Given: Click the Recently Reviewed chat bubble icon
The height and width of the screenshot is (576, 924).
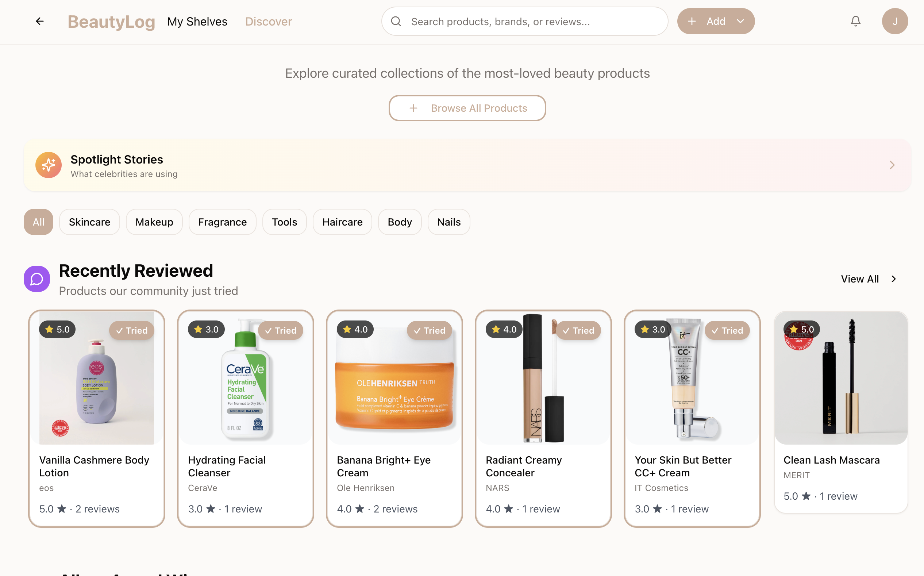Looking at the screenshot, I should point(36,279).
